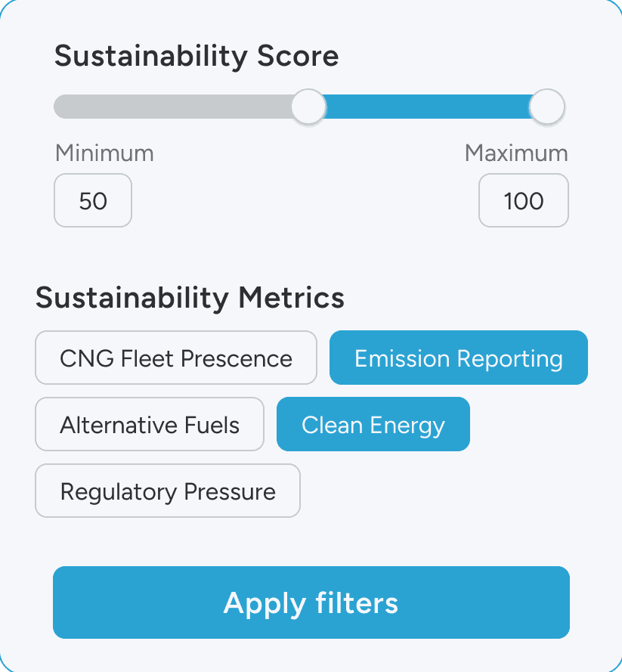Click the Sustainability Metrics heading
The width and height of the screenshot is (622, 672).
pos(190,298)
